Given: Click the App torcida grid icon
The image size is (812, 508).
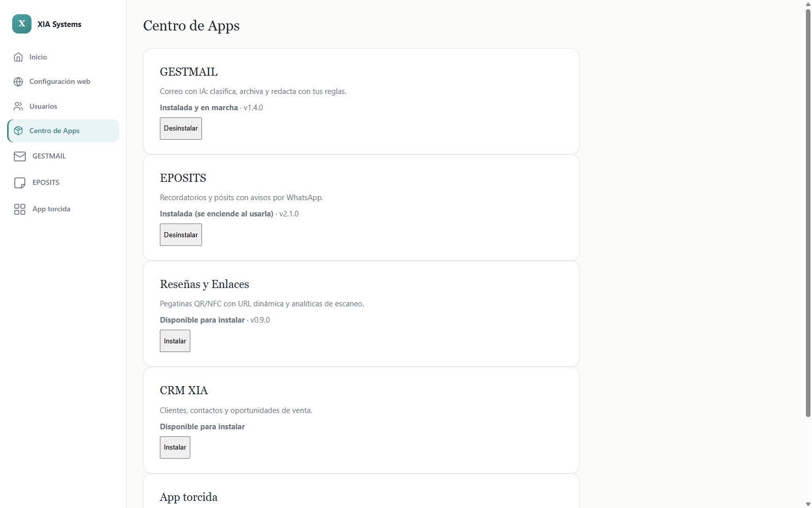Looking at the screenshot, I should 20,209.
